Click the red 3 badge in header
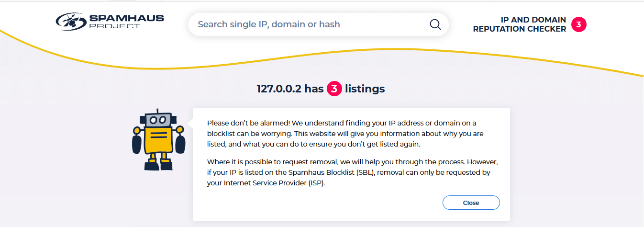 pos(578,24)
